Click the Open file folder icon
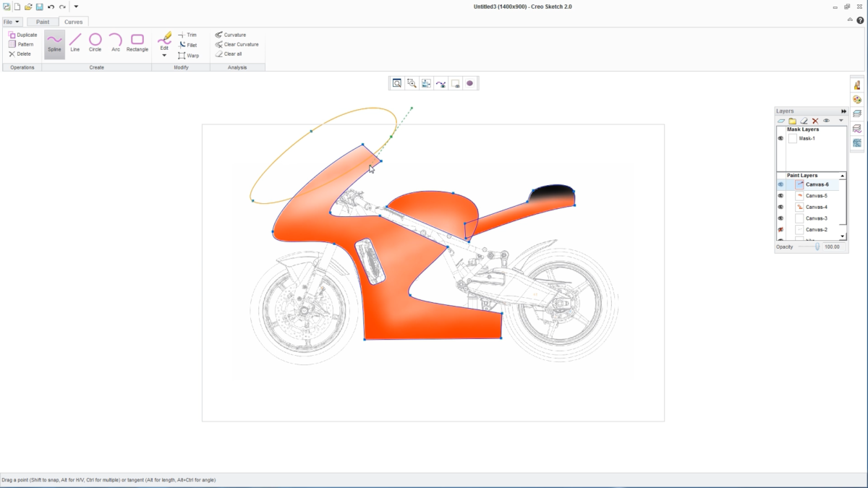The image size is (868, 488). (28, 7)
